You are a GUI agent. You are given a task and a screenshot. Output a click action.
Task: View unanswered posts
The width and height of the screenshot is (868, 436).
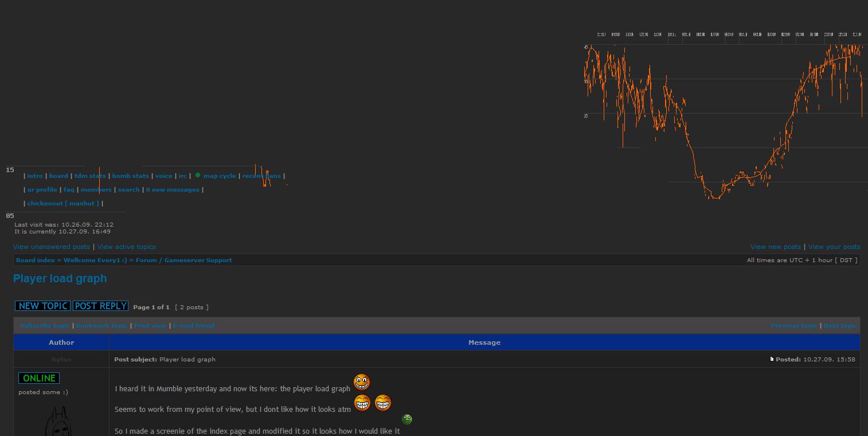point(52,247)
